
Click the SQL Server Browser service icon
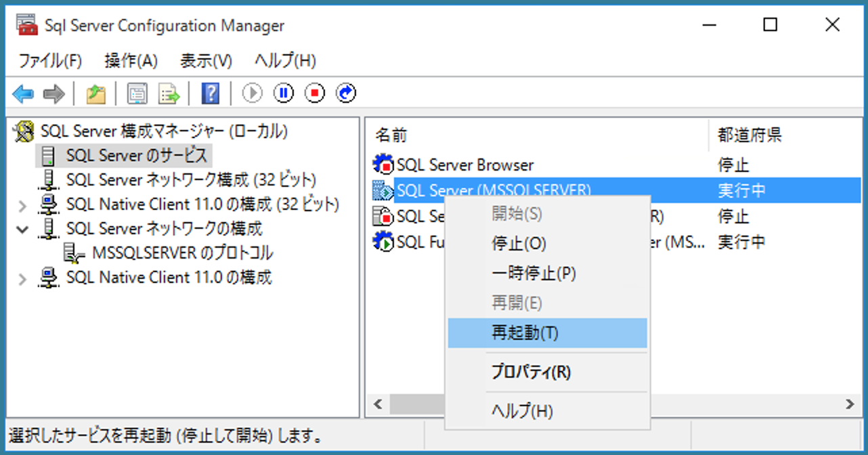383,165
